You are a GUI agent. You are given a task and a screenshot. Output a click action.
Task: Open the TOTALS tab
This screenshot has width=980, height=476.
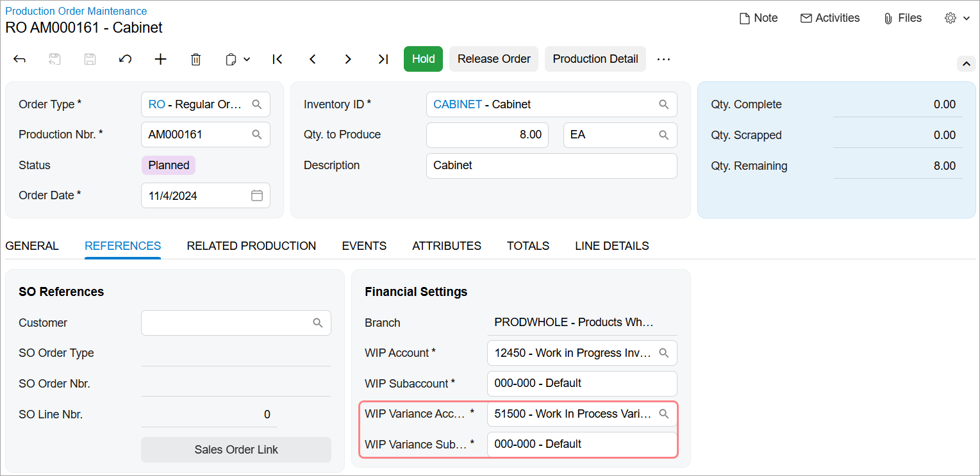[x=527, y=246]
